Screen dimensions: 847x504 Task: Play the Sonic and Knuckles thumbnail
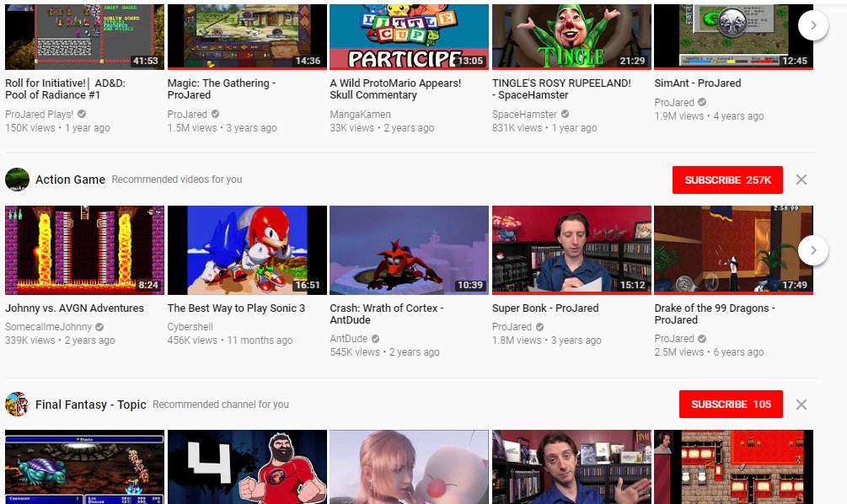tap(247, 250)
